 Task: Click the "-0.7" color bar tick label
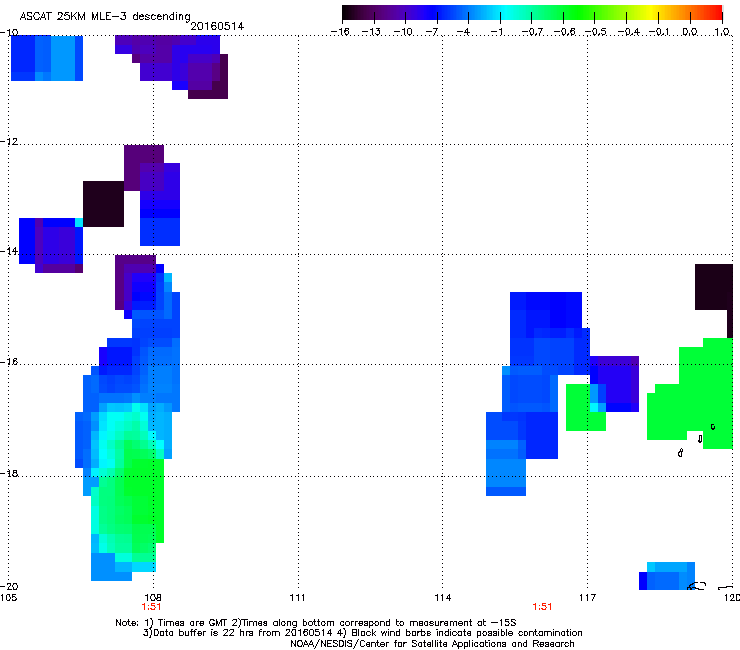pyautogui.click(x=532, y=32)
